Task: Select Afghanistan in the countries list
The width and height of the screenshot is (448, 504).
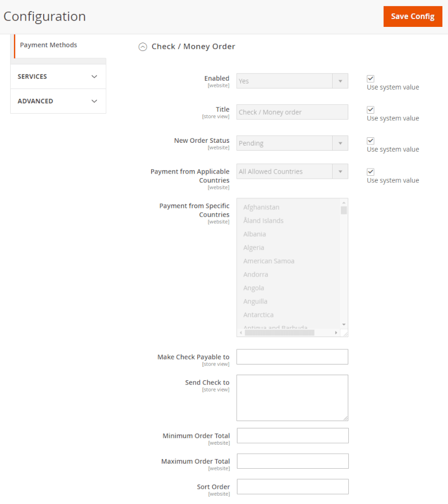Action: click(x=261, y=207)
